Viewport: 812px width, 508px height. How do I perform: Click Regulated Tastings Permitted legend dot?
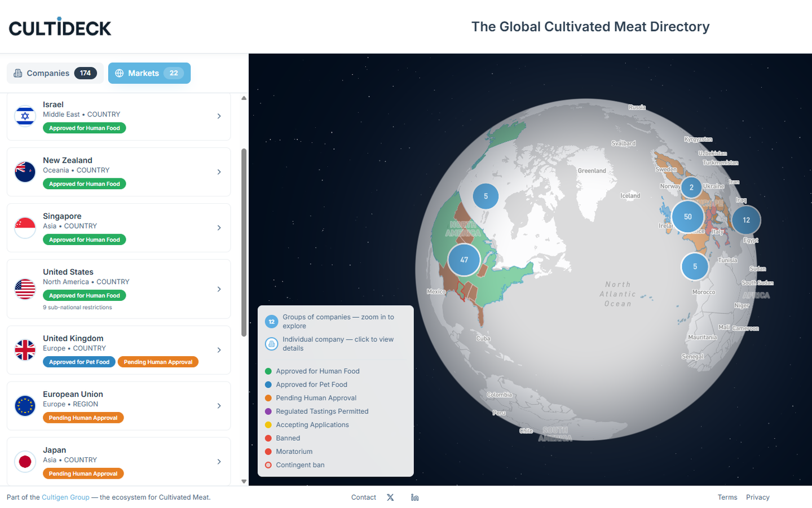tap(268, 411)
